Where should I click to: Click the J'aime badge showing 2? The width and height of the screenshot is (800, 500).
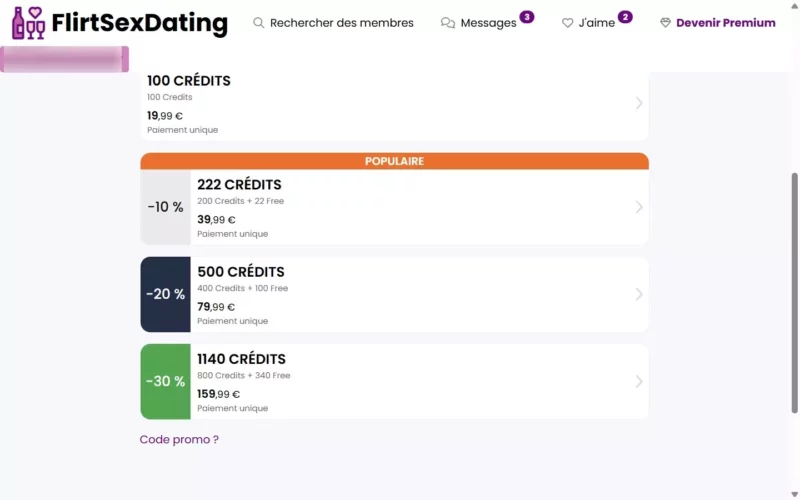[625, 17]
